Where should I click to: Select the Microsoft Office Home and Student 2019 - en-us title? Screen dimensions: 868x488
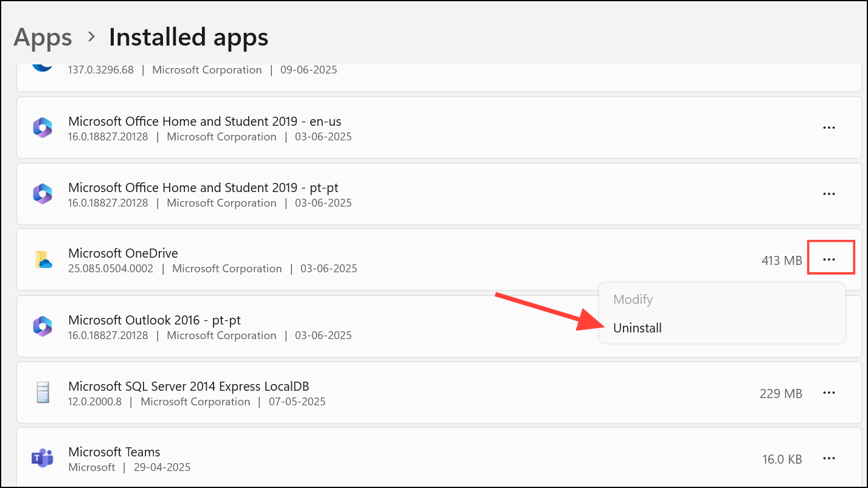204,121
